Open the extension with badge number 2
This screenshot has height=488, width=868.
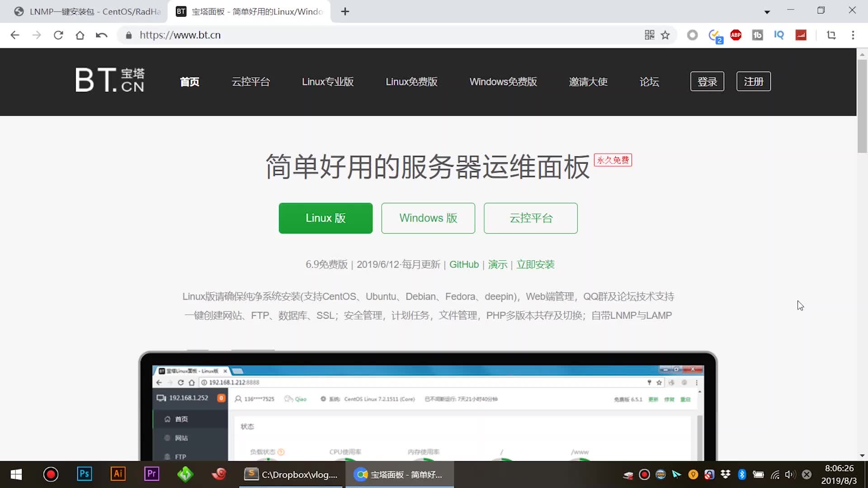click(715, 36)
